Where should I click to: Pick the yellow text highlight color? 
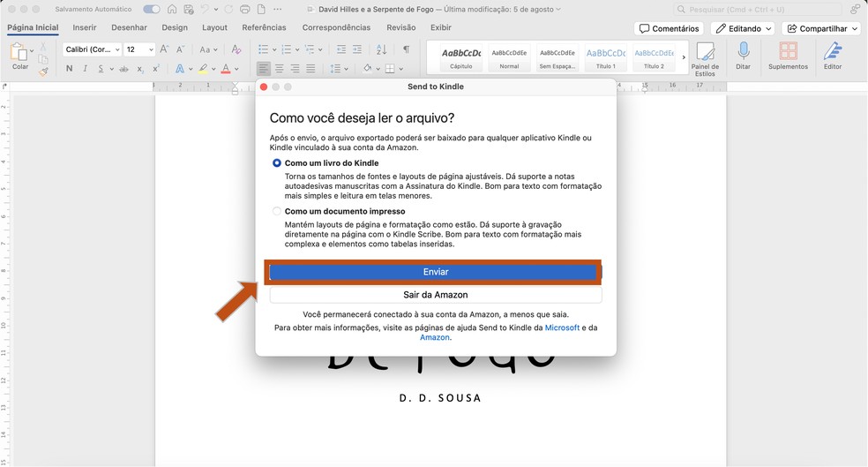pyautogui.click(x=203, y=69)
